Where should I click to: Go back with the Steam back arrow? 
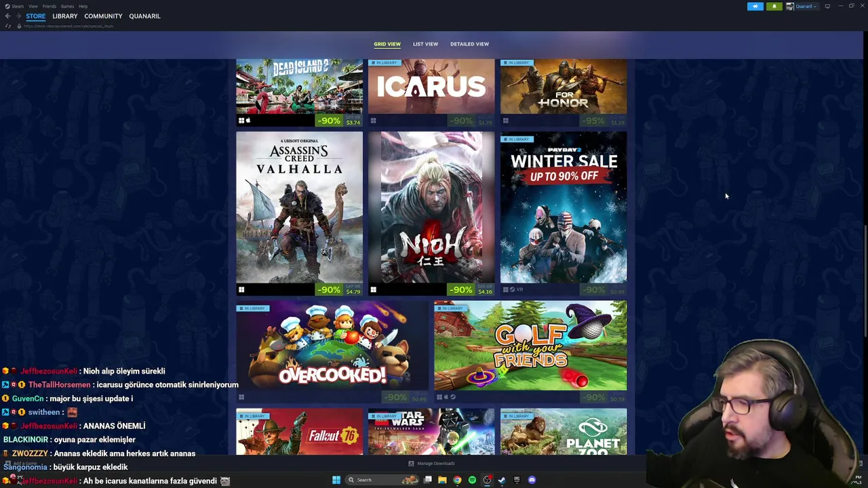(x=7, y=16)
